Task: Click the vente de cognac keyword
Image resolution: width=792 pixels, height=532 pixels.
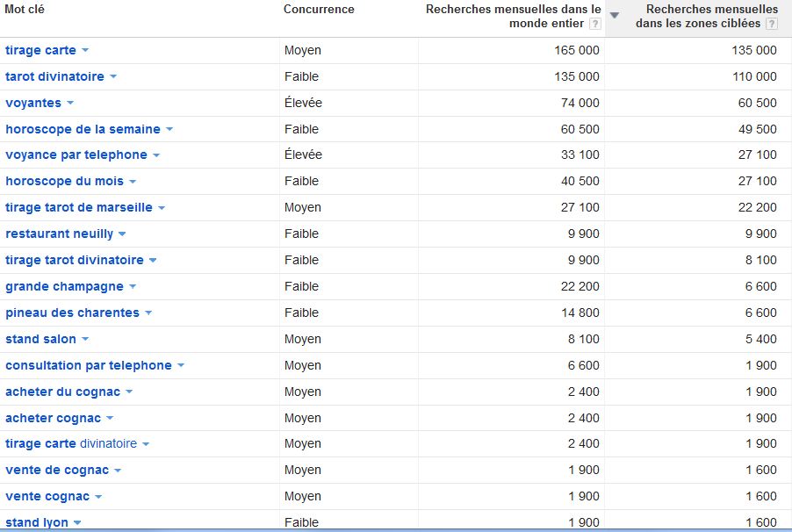Action: click(57, 470)
